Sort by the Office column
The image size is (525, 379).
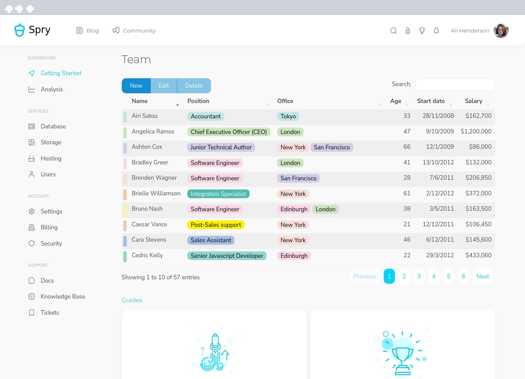[x=329, y=101]
